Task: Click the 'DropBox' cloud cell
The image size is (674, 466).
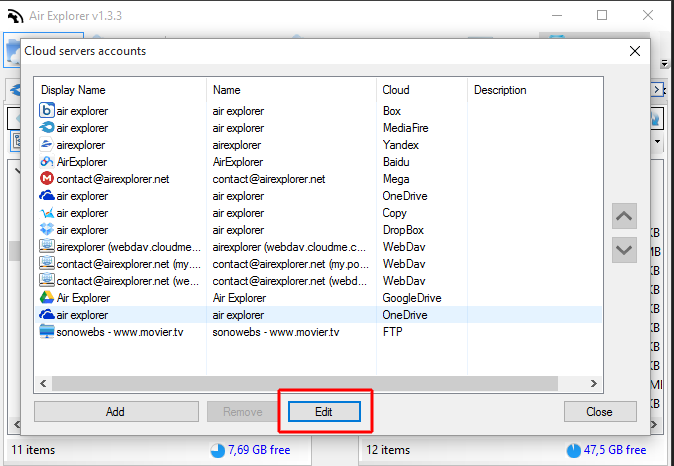Action: click(403, 230)
